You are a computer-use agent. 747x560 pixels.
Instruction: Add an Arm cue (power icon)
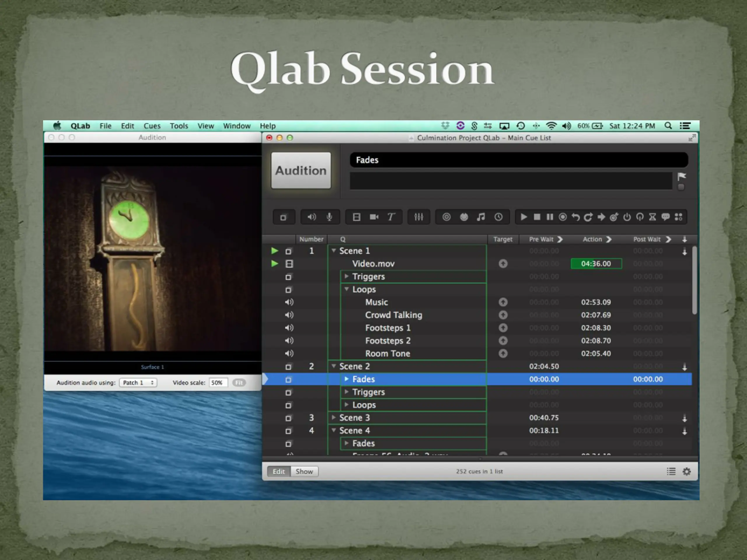[x=627, y=217]
